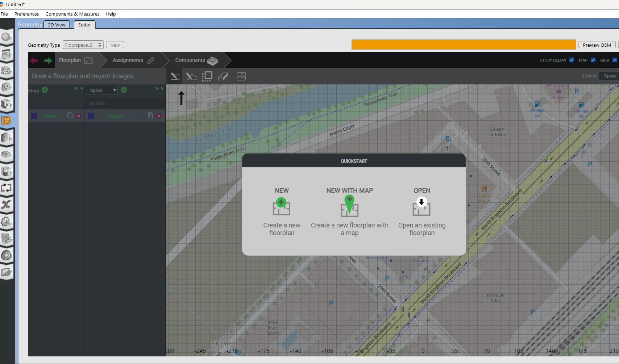The image size is (619, 364).
Task: Click the Image import tool icon
Action: (241, 76)
